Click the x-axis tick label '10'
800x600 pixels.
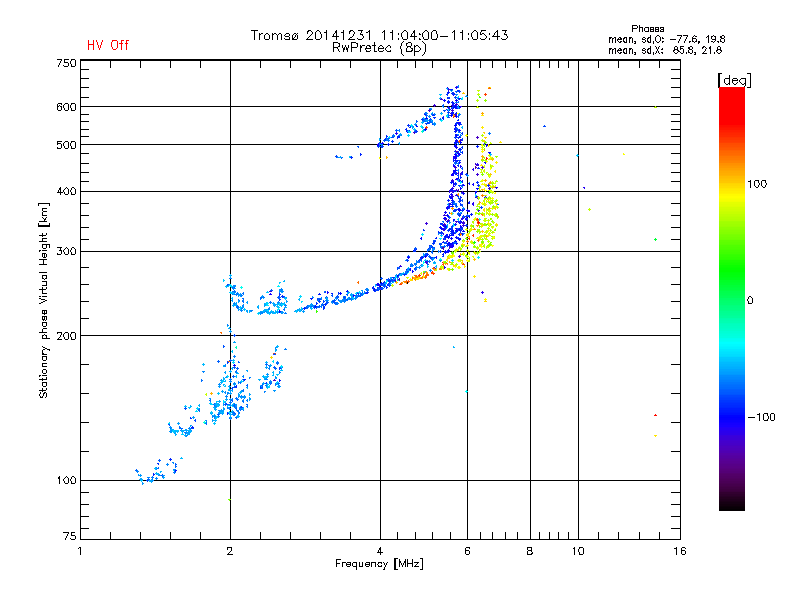coord(578,551)
